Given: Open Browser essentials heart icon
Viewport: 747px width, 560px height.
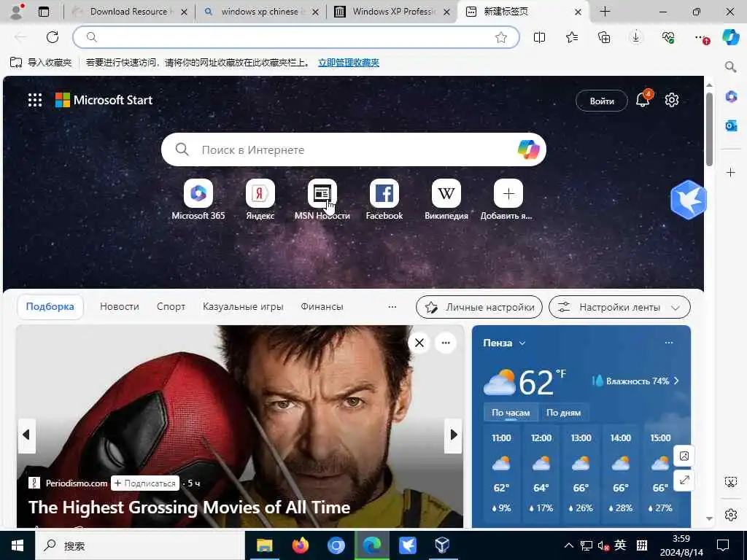Looking at the screenshot, I should point(668,37).
